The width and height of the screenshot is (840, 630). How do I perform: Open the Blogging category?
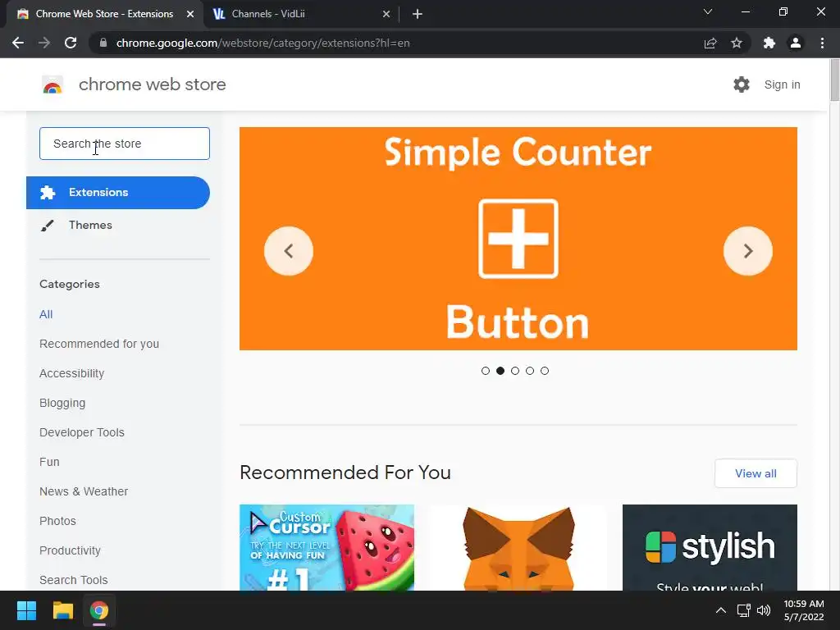coord(62,403)
